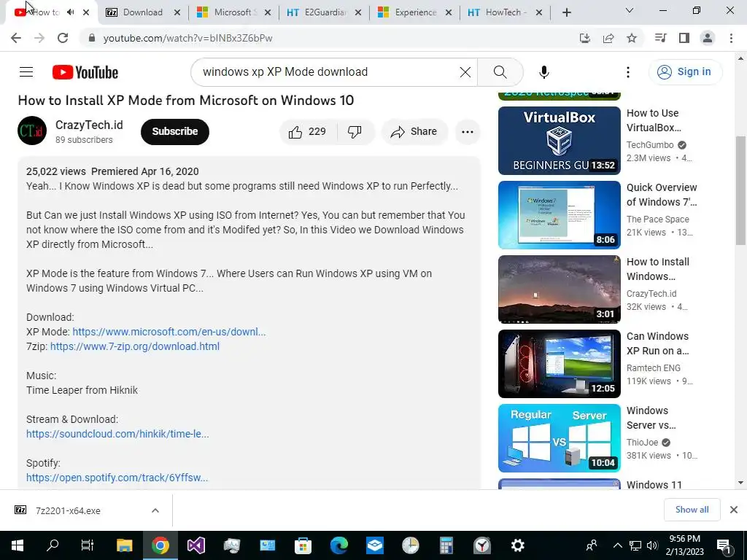Open the 7-zip.org download link
Viewport: 747px width, 560px height.
[135, 346]
